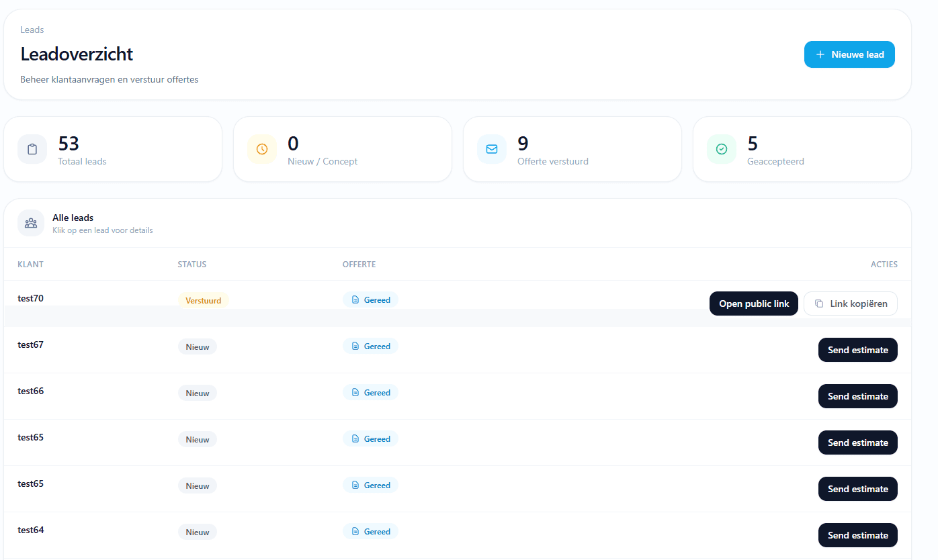
Task: Click the Leadoverzicht page title
Action: coord(77,54)
